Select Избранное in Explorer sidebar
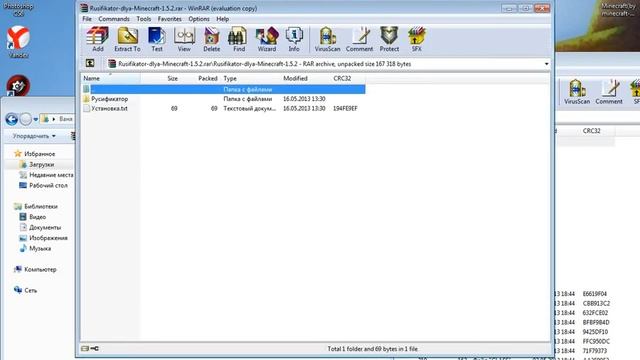640x360 pixels. (x=40, y=154)
